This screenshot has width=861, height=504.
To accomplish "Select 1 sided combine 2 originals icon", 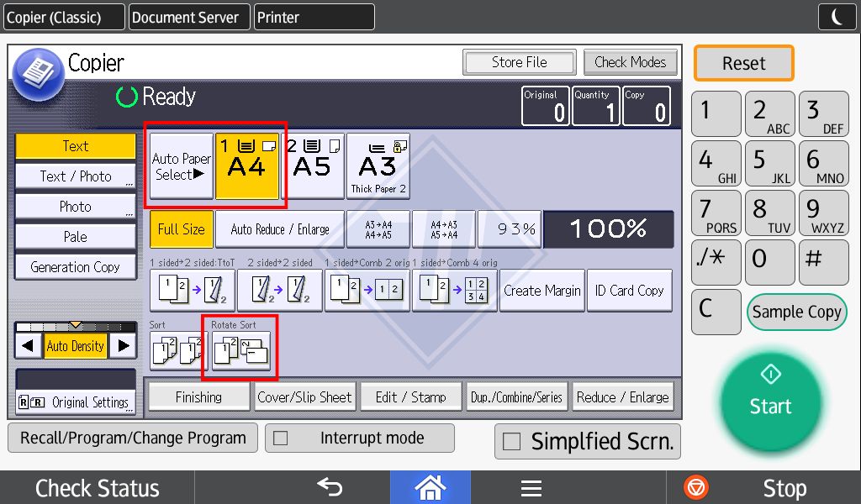I will tap(367, 291).
